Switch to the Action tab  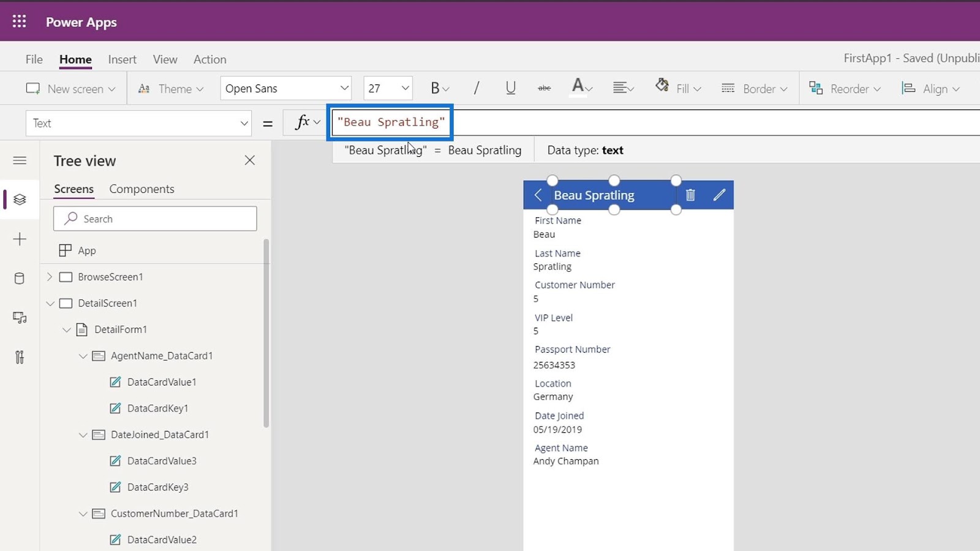[x=210, y=59]
